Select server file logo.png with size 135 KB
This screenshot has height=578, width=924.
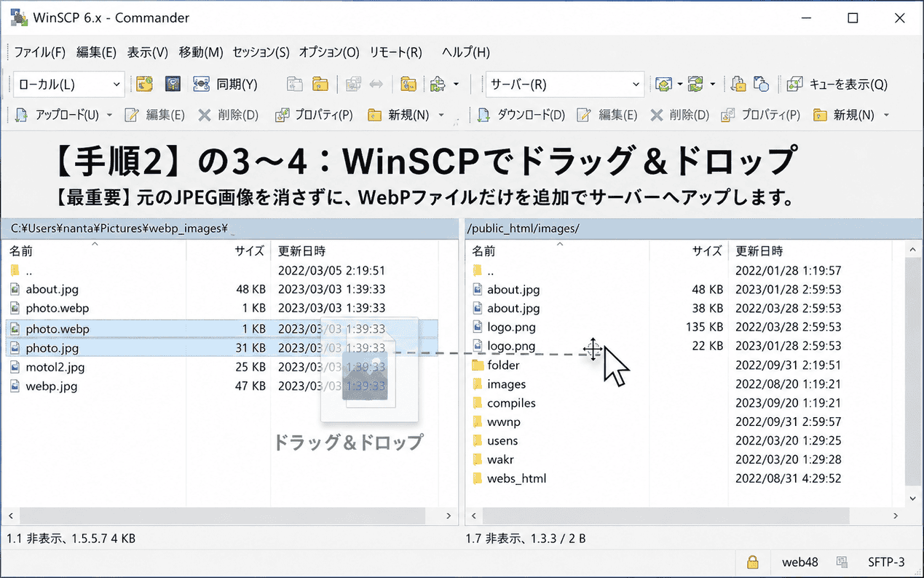[x=511, y=327]
